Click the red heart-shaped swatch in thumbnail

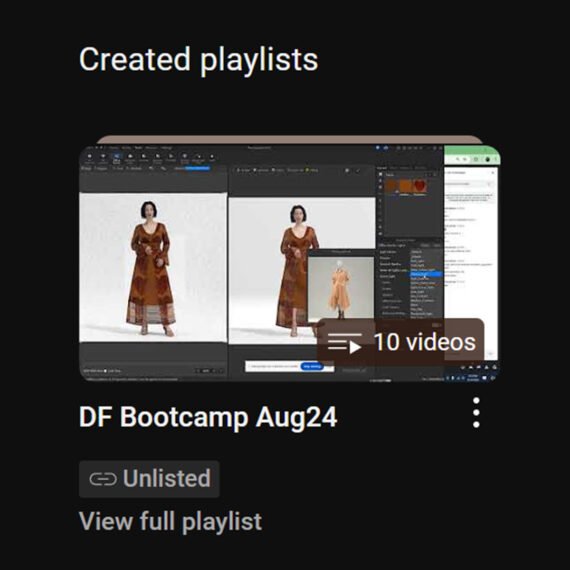pyautogui.click(x=420, y=186)
